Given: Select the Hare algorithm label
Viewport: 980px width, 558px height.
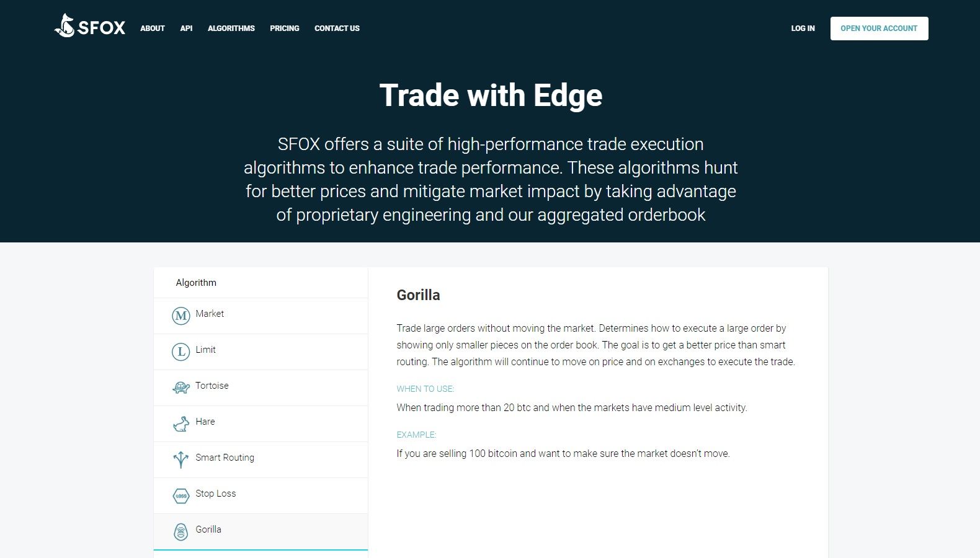Looking at the screenshot, I should (205, 422).
